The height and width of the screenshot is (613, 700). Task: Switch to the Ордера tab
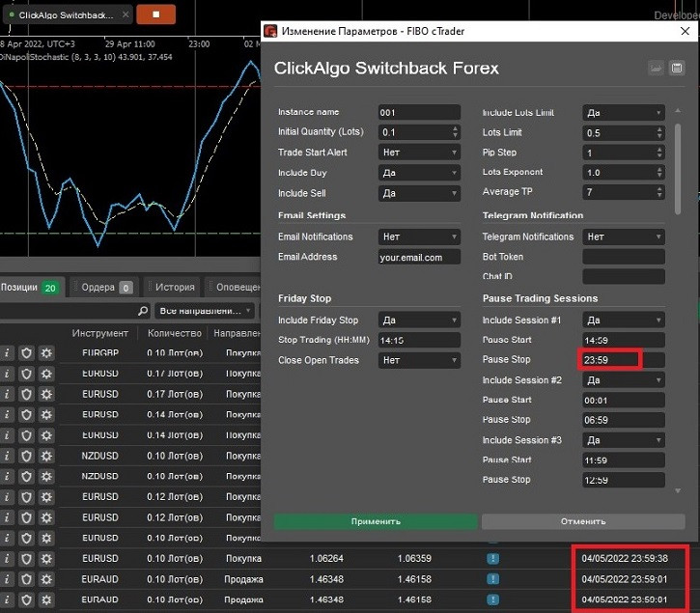pos(103,287)
